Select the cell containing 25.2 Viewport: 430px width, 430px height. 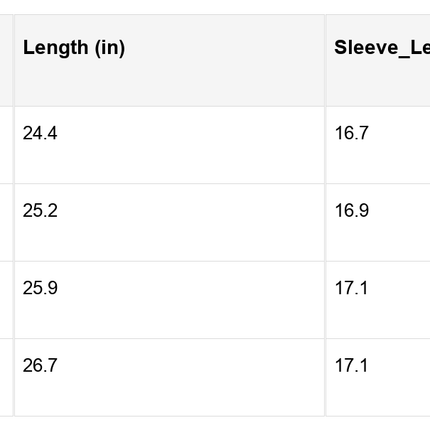[169, 222]
